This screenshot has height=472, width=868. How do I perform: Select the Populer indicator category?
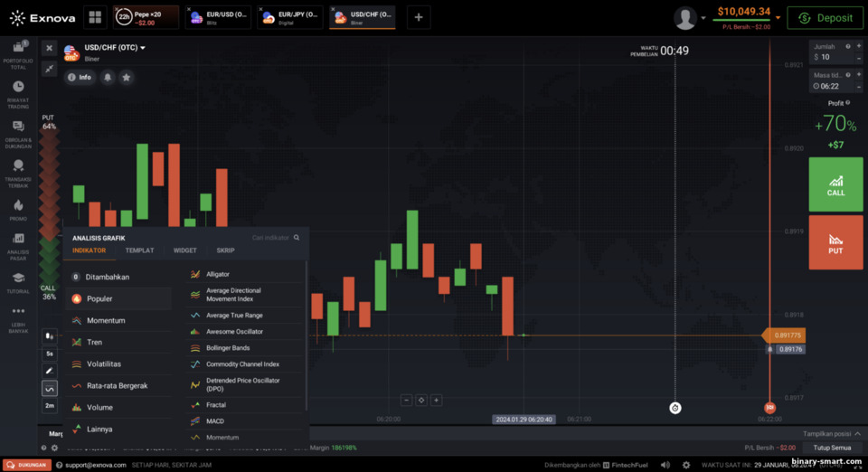tap(118, 298)
